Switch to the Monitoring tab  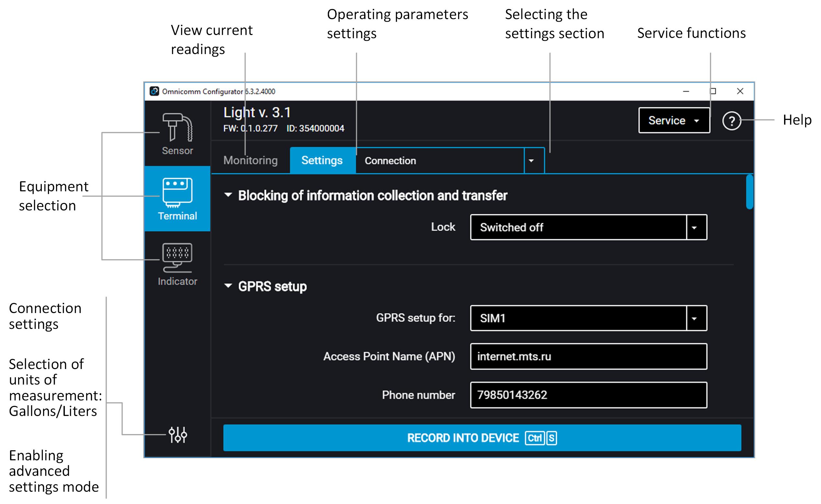(x=250, y=160)
